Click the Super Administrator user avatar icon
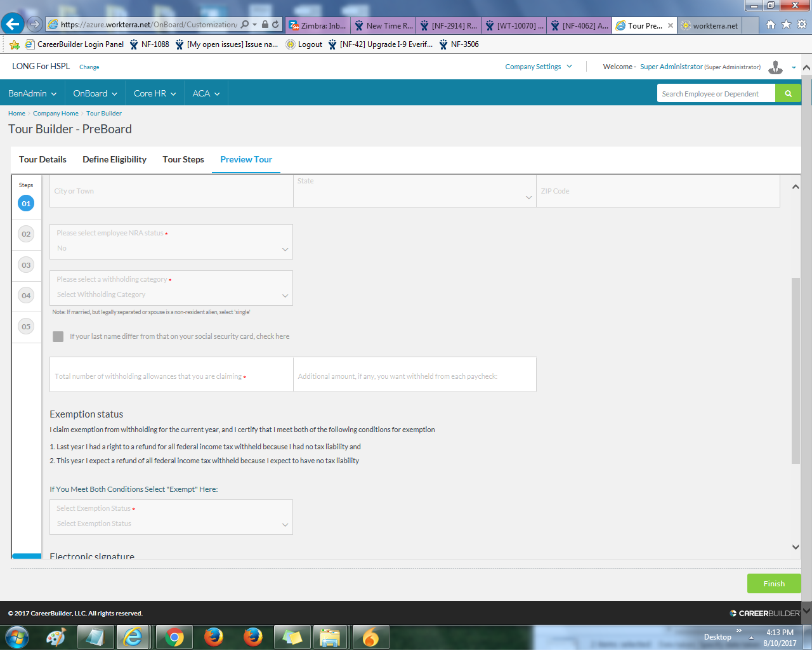The image size is (812, 658). (x=775, y=67)
